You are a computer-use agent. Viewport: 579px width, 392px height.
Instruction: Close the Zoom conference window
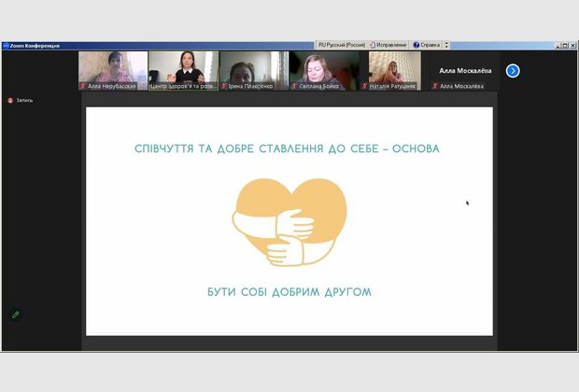click(572, 46)
